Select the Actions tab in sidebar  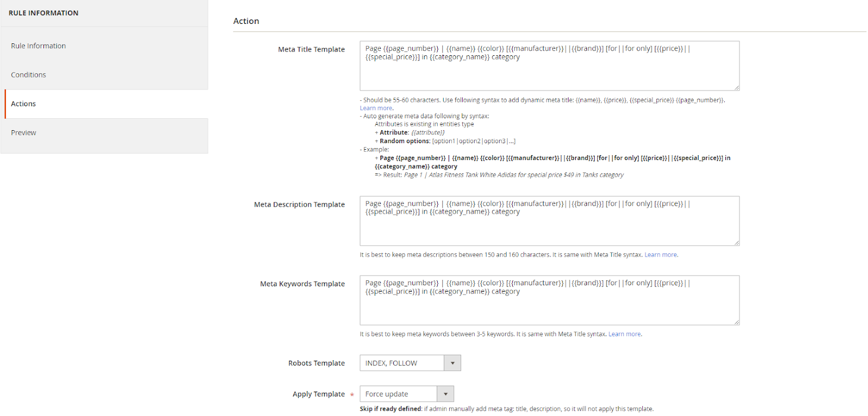click(x=24, y=104)
